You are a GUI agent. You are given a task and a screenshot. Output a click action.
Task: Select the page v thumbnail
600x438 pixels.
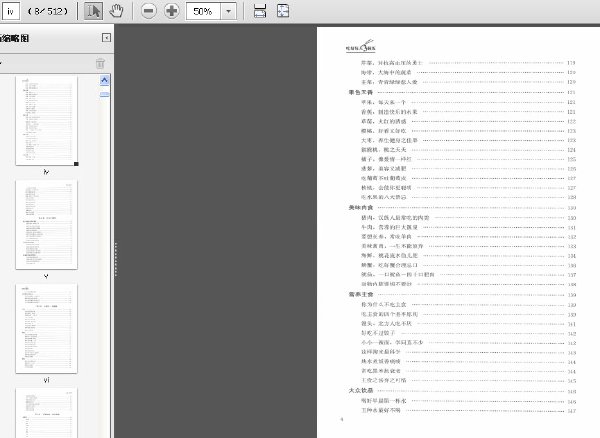point(46,225)
